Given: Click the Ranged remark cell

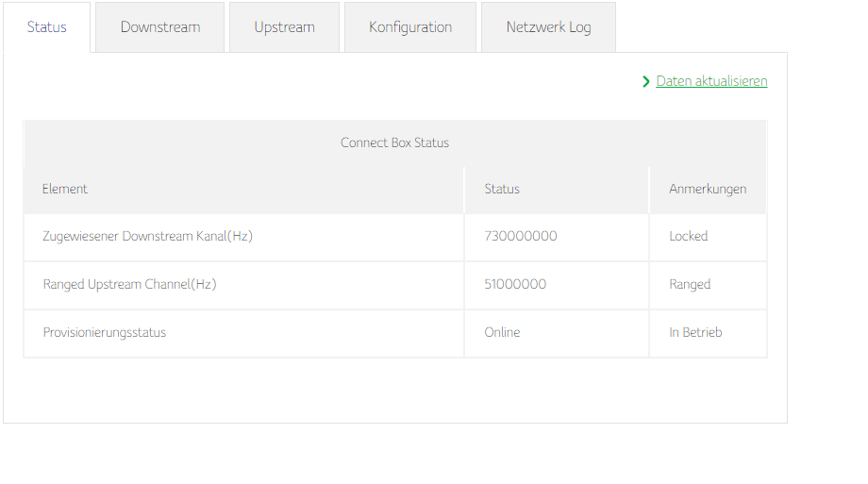Looking at the screenshot, I should pyautogui.click(x=690, y=284).
